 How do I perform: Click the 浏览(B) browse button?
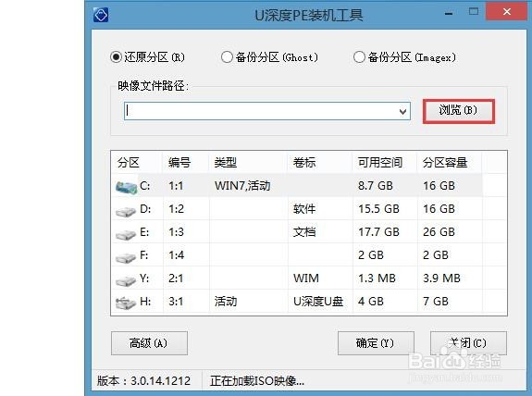pyautogui.click(x=458, y=111)
